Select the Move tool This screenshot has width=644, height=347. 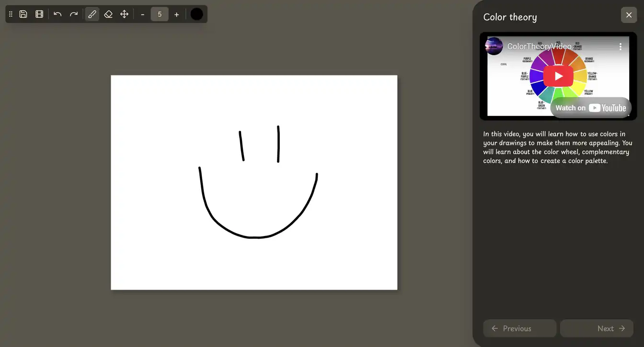124,14
